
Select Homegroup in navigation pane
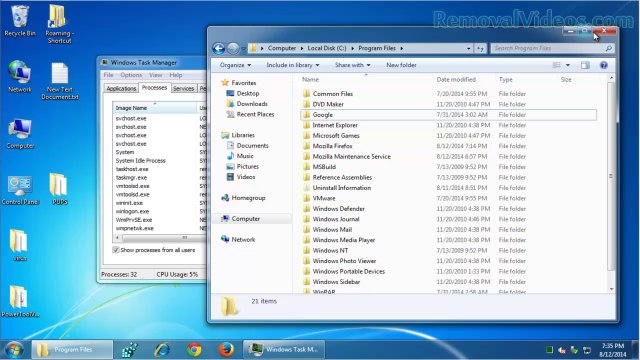(x=248, y=198)
